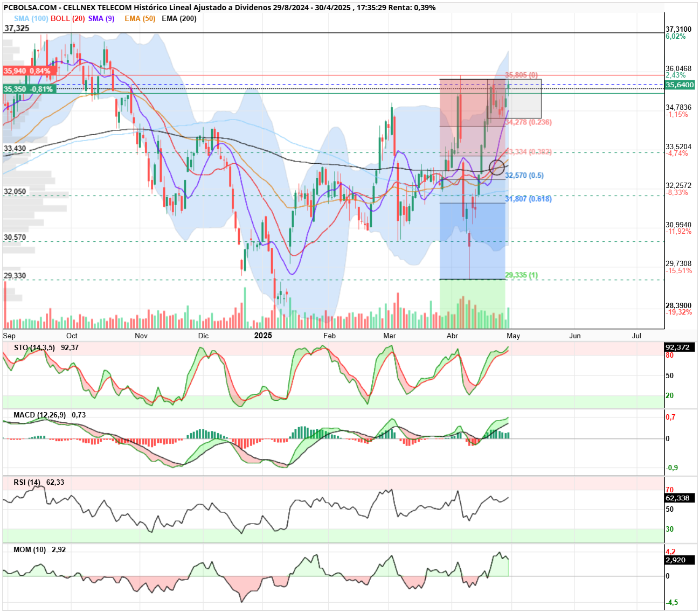
Task: Click the 70 level on RSI axis
Action: click(x=670, y=490)
